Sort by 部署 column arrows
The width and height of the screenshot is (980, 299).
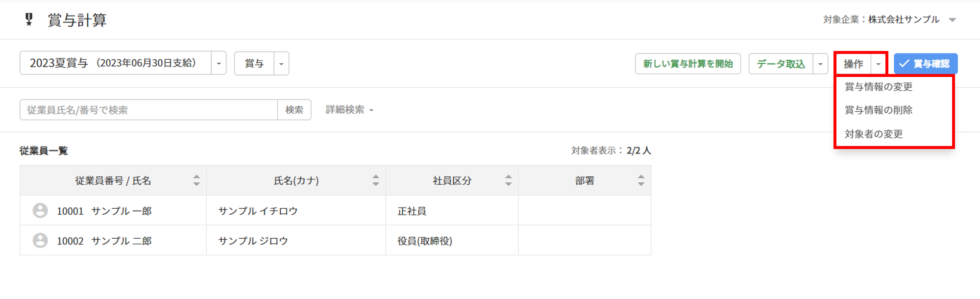(x=641, y=180)
